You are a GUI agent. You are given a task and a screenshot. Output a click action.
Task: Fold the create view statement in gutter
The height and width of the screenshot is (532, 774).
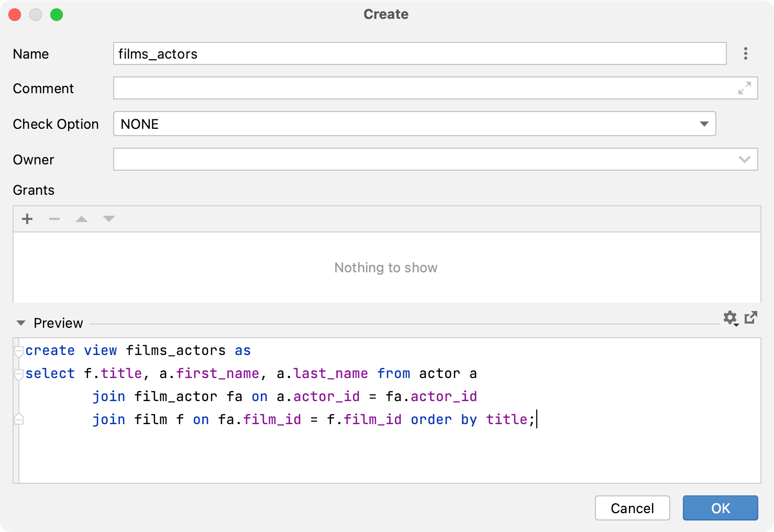[x=19, y=351]
